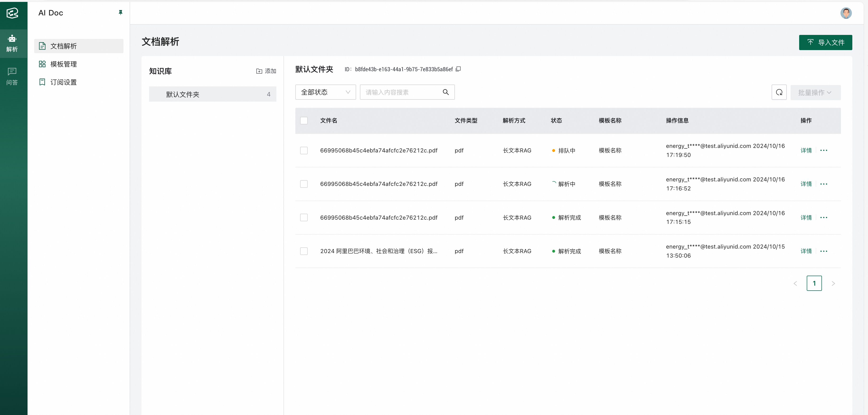
Task: Open the 问答 chat sidebar section
Action: pyautogui.click(x=12, y=76)
